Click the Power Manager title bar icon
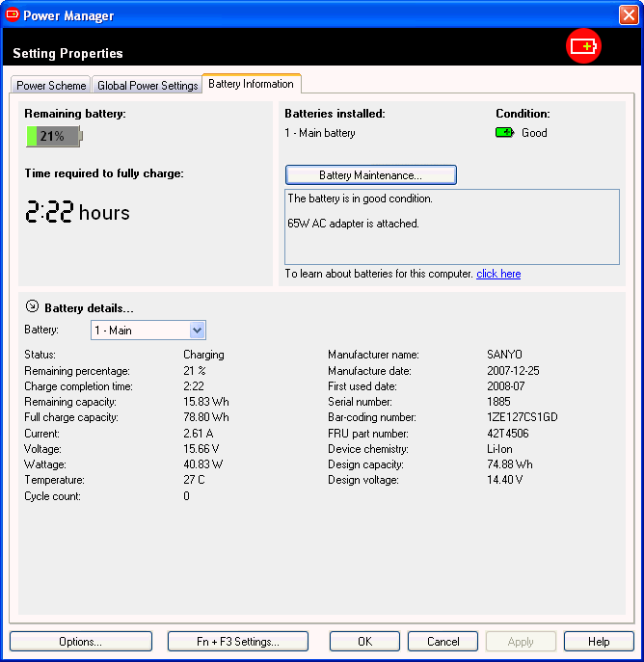 click(13, 15)
